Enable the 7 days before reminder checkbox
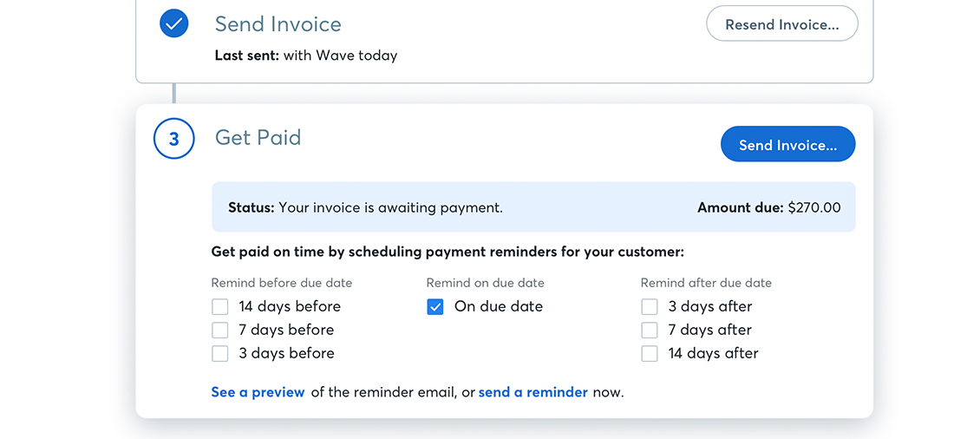 pyautogui.click(x=220, y=331)
